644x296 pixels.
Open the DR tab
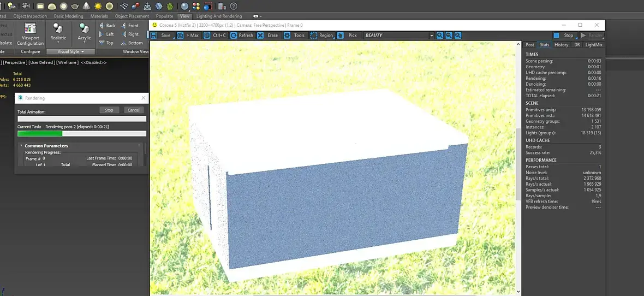(577, 45)
